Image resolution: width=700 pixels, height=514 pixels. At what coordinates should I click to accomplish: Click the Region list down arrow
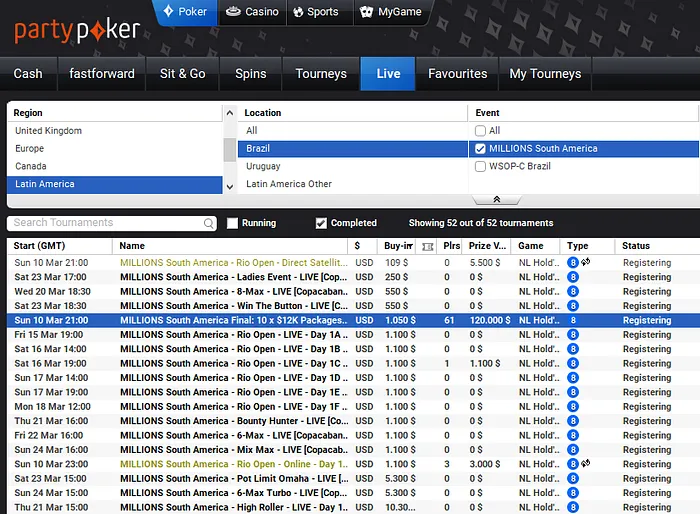point(229,187)
